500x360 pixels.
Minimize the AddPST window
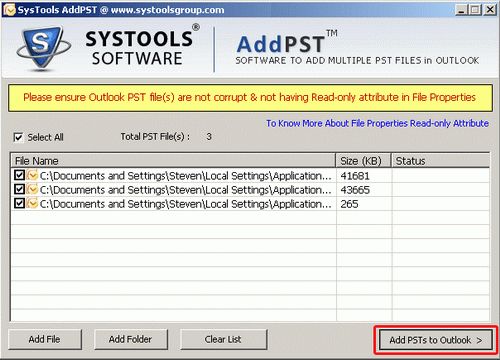point(461,10)
